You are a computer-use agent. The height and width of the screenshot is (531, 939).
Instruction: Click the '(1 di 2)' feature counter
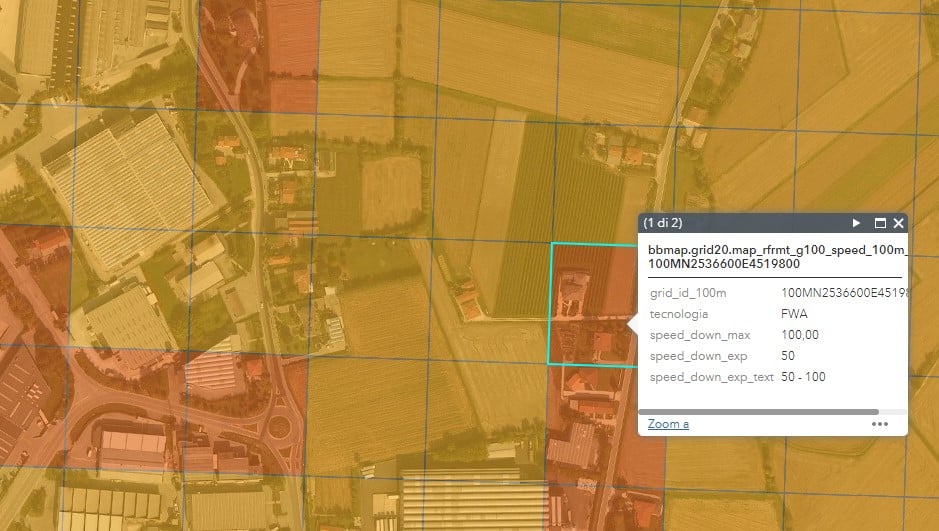[x=664, y=223]
